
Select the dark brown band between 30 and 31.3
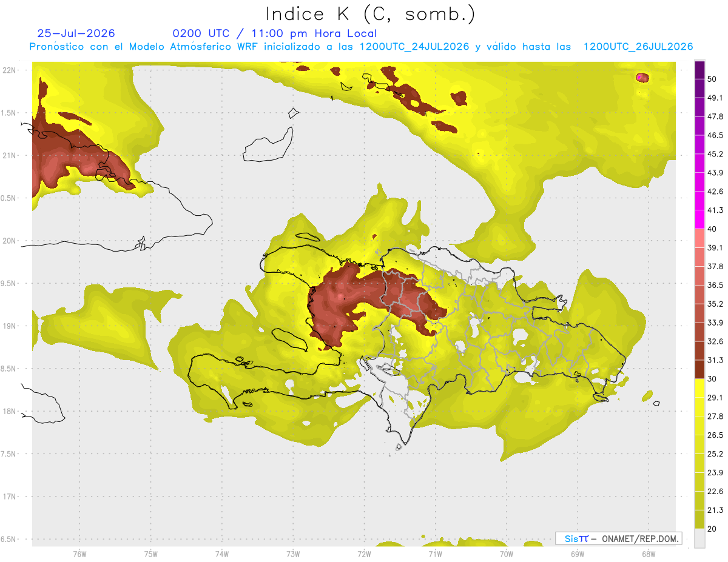699,369
